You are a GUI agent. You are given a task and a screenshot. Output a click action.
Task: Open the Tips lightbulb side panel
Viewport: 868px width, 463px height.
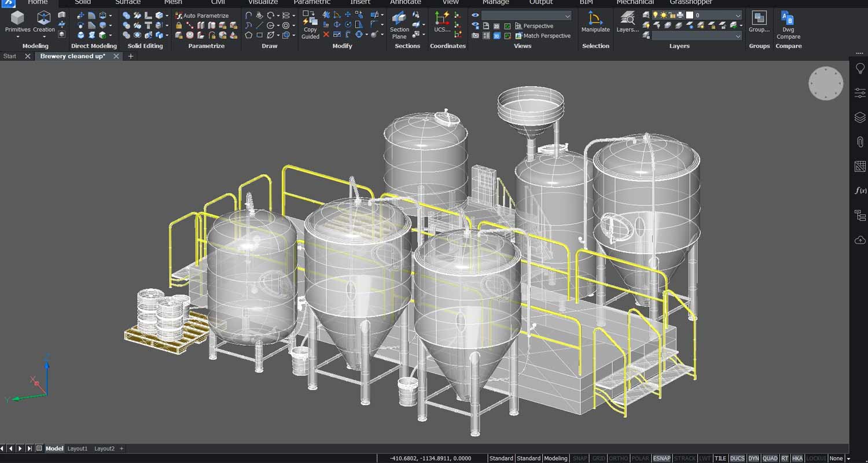point(860,68)
